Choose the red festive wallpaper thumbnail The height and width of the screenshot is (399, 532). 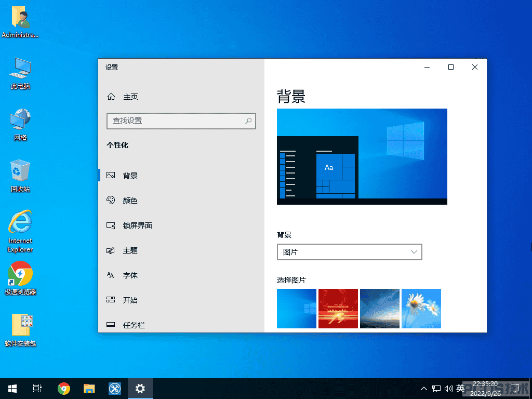(338, 309)
